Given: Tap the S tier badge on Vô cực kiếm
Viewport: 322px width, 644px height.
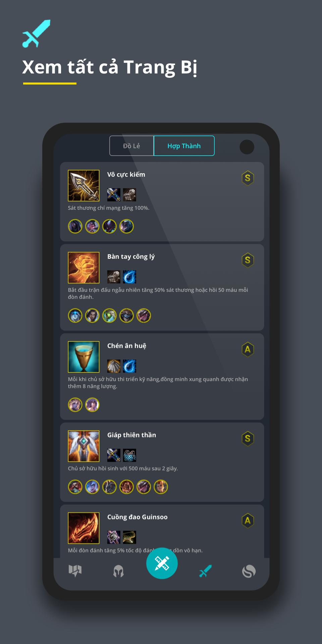Looking at the screenshot, I should click(x=248, y=178).
